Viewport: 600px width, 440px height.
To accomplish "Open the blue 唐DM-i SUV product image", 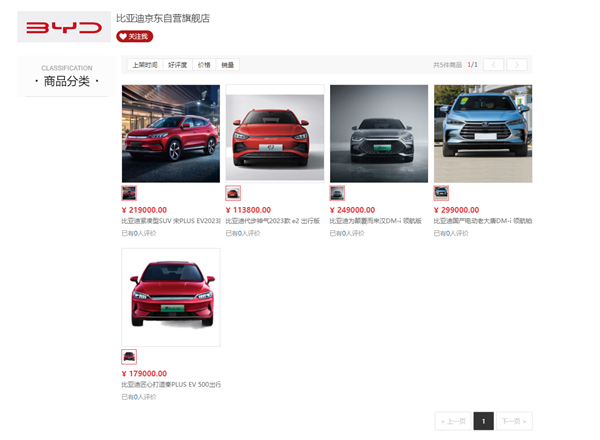I will coord(483,134).
